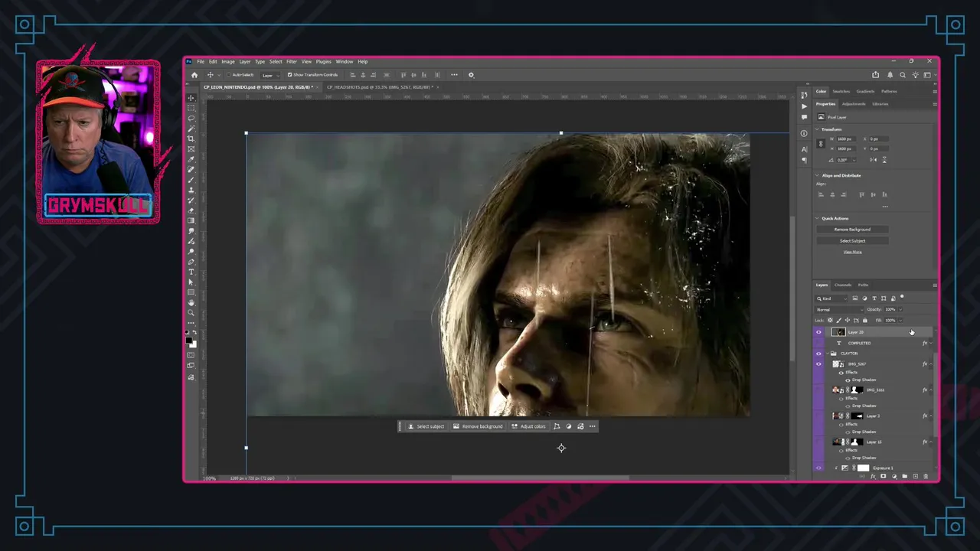This screenshot has height=551, width=980.
Task: Create a new layer with the plus icon
Action: pyautogui.click(x=915, y=477)
